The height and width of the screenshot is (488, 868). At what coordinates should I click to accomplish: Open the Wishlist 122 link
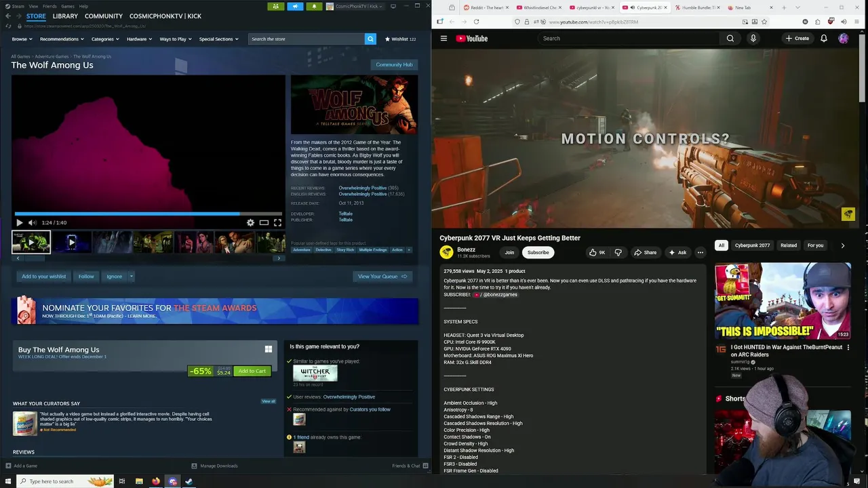pos(401,39)
